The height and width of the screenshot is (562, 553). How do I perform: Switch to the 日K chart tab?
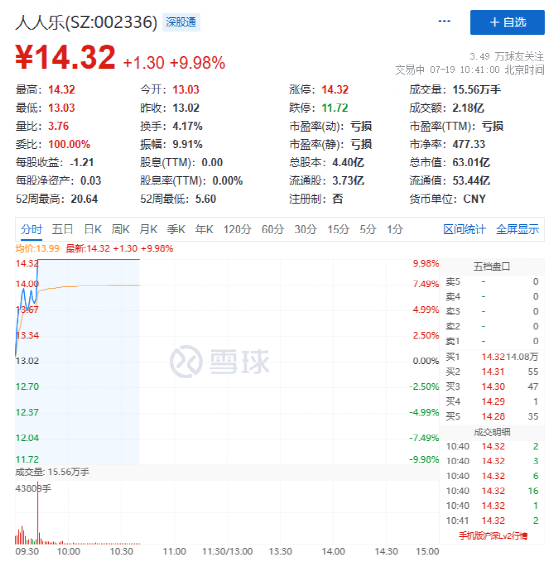click(x=92, y=229)
